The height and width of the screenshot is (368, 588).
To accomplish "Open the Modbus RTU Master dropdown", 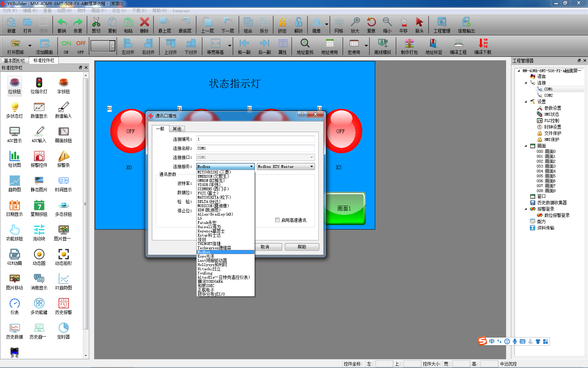I will (x=286, y=166).
